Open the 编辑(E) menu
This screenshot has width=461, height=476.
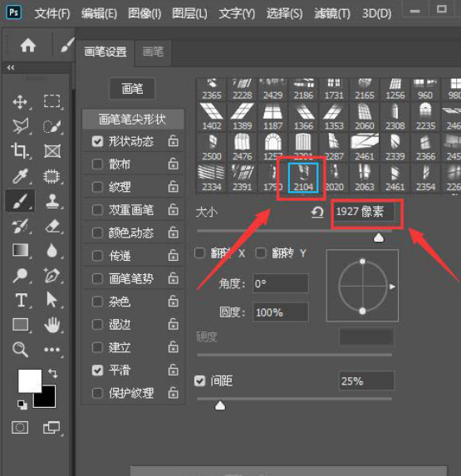coord(99,13)
